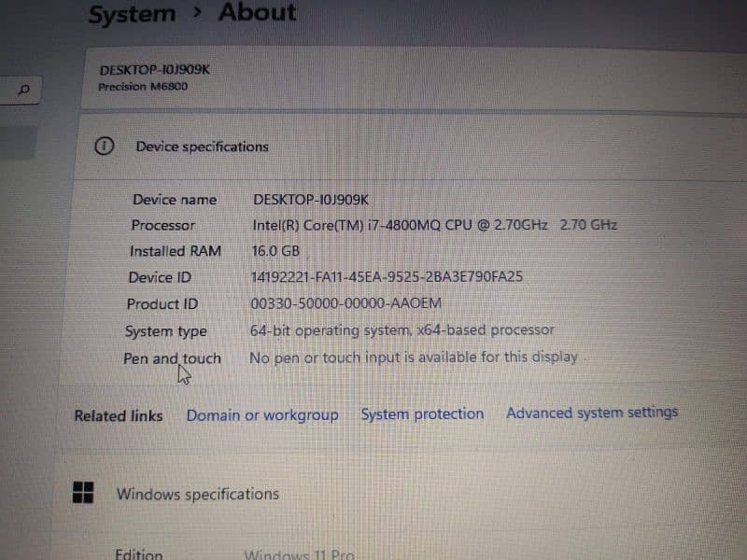Click the info icon beside Device specifications
747x560 pixels.
coord(104,147)
